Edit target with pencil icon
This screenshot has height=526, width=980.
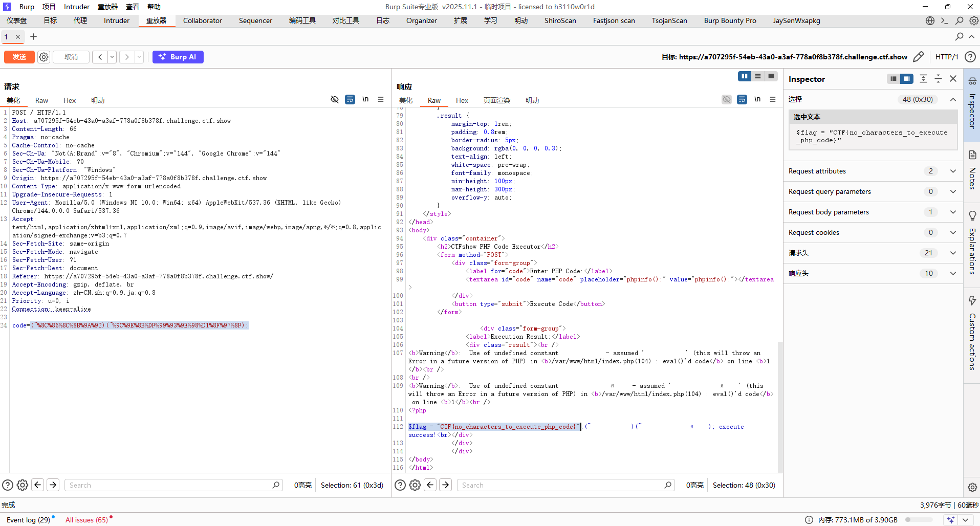919,57
